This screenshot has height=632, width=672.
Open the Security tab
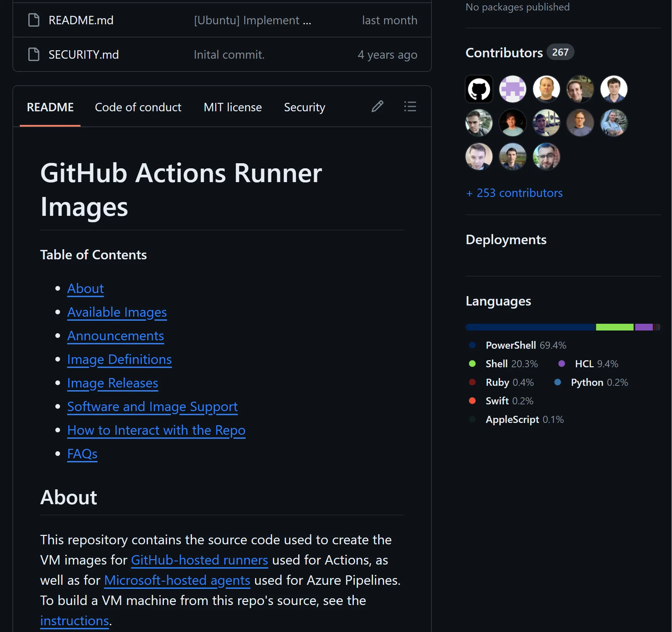pos(304,108)
